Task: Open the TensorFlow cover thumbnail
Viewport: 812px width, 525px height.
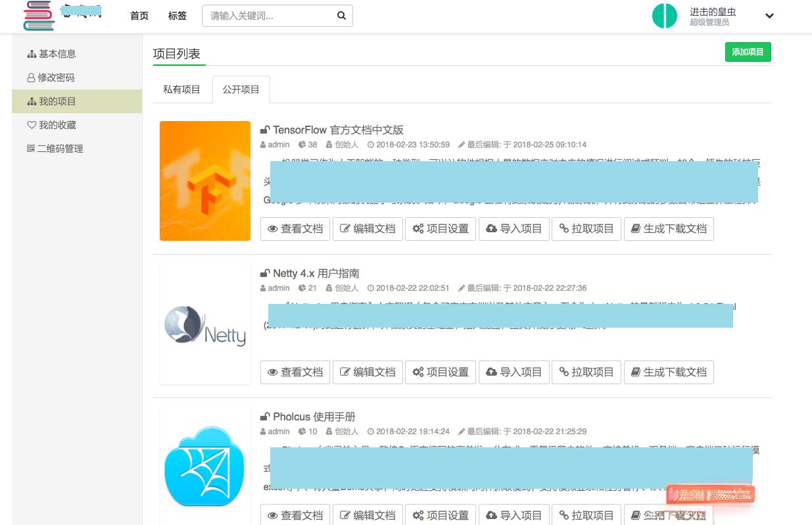Action: [205, 180]
